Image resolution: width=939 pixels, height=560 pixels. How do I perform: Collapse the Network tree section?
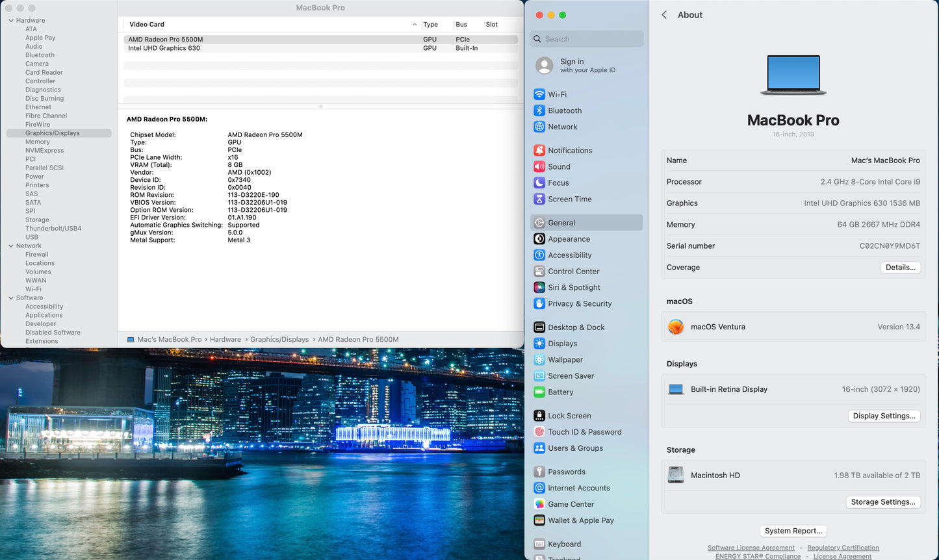[x=11, y=246]
